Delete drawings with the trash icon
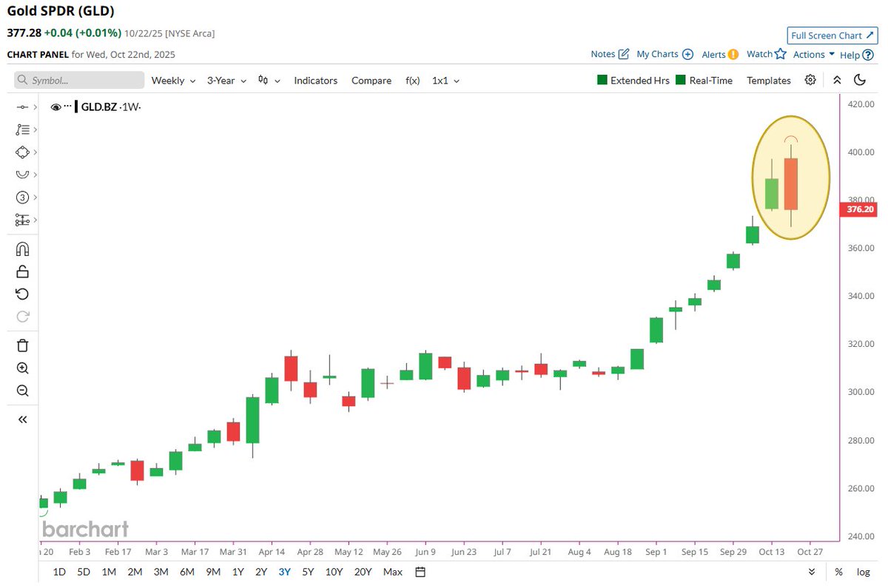Viewport: 888px width, 588px height. click(22, 345)
